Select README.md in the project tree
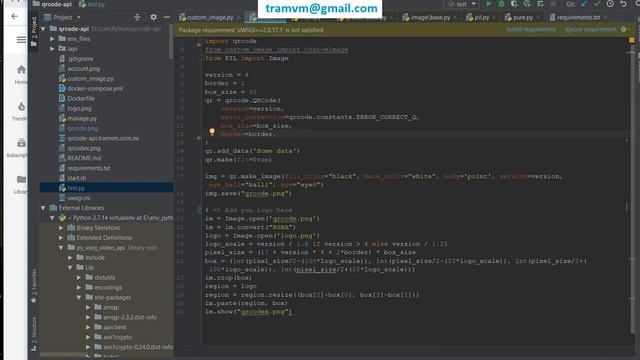 click(80, 158)
